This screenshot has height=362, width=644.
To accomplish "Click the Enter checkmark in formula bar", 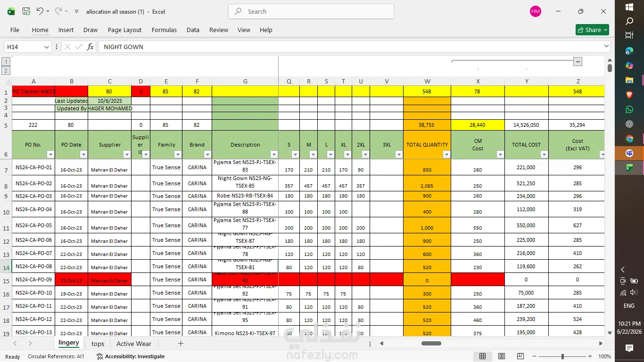I will (79, 47).
